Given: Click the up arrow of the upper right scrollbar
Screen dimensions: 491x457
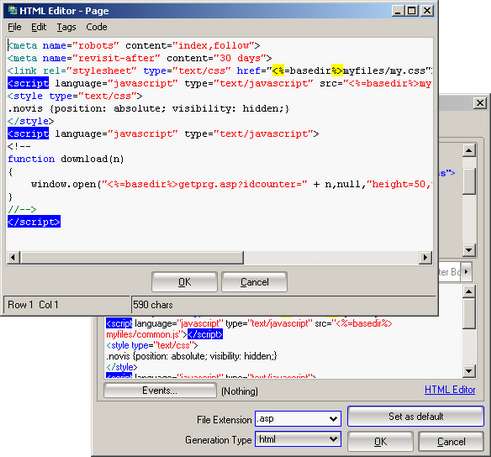Looking at the screenshot, I should (469, 150).
